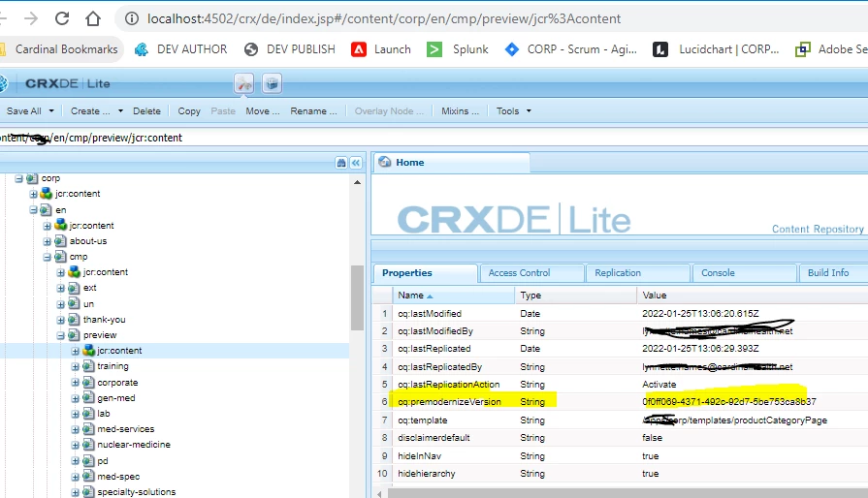Open Save All dropdown arrow

(x=51, y=111)
